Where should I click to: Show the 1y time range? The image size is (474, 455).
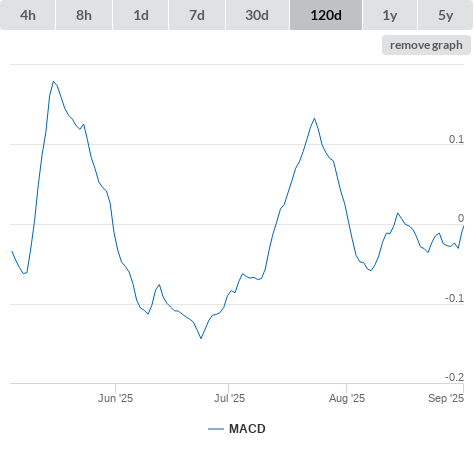click(x=390, y=15)
